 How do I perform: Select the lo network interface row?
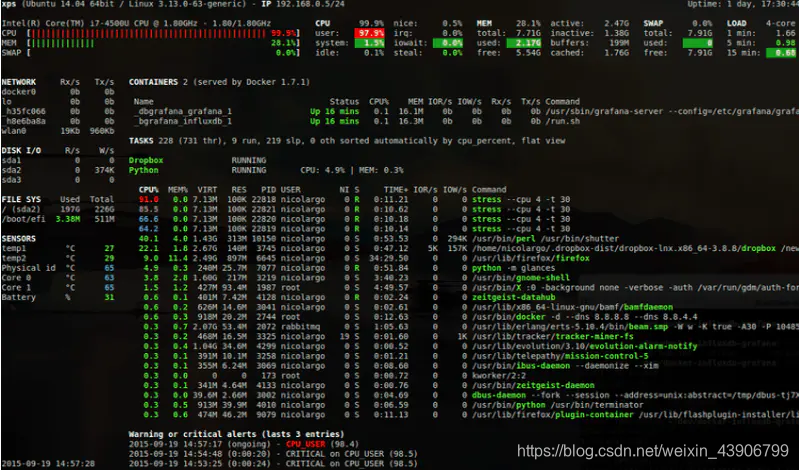tap(58, 101)
